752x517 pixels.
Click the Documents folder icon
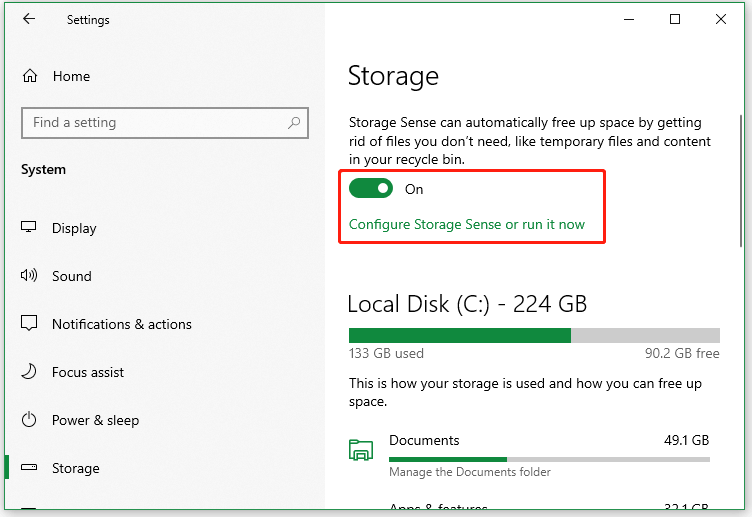361,450
